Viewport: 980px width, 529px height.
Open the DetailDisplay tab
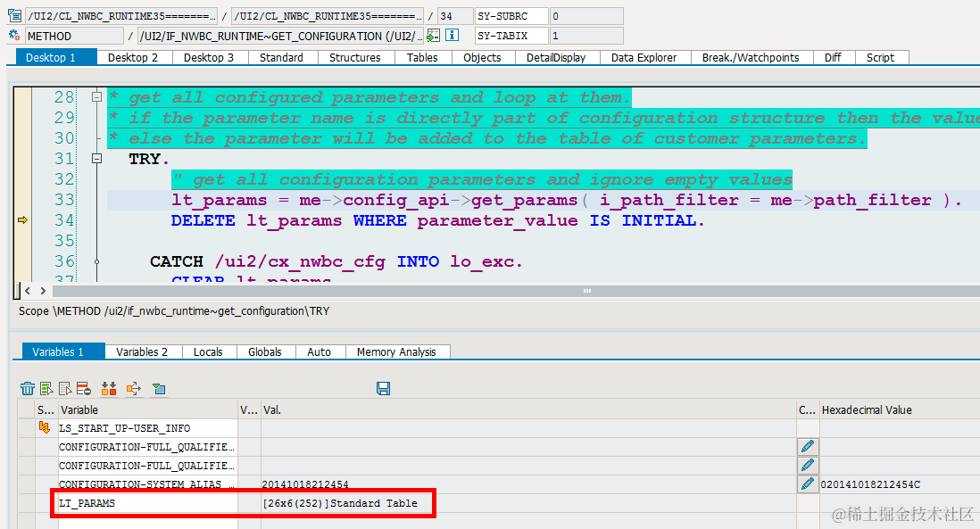click(x=556, y=57)
